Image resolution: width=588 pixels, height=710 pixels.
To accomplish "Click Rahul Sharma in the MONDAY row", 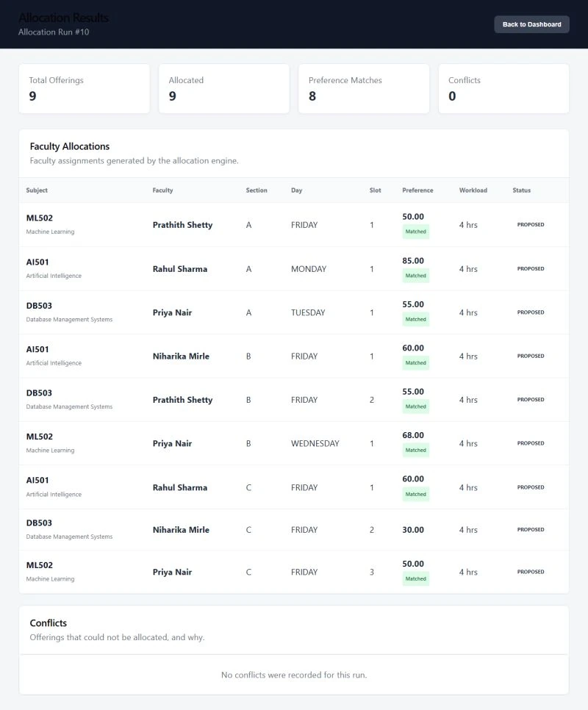I will point(179,269).
